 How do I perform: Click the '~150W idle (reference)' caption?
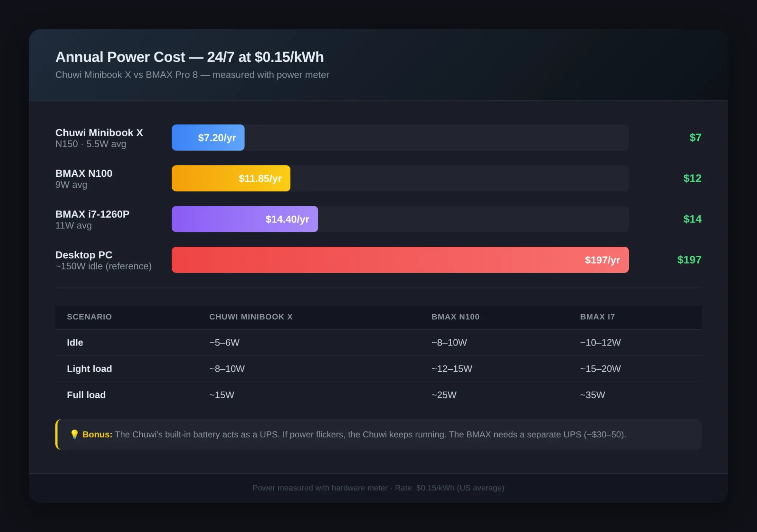pos(103,266)
